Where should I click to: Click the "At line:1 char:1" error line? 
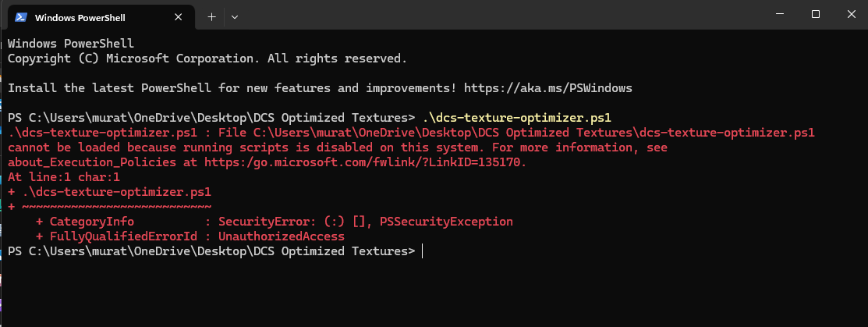click(64, 177)
